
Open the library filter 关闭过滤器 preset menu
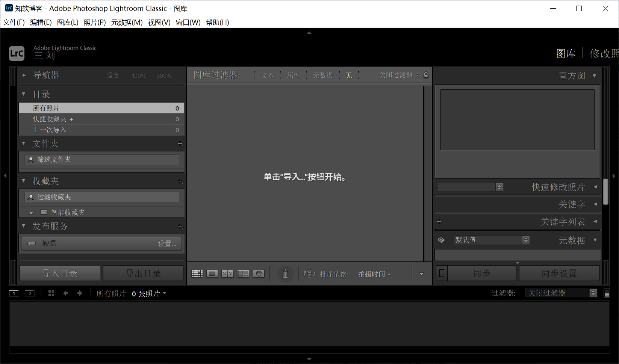399,75
